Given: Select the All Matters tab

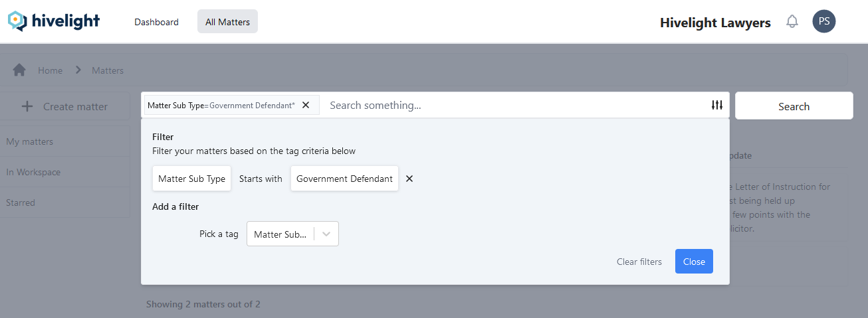Looking at the screenshot, I should pos(227,22).
